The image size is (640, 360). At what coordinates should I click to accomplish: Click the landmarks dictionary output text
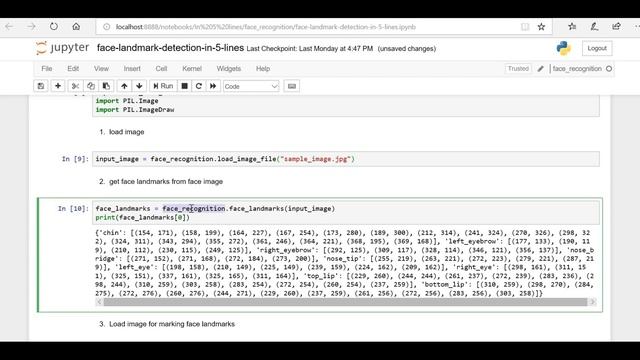345,263
